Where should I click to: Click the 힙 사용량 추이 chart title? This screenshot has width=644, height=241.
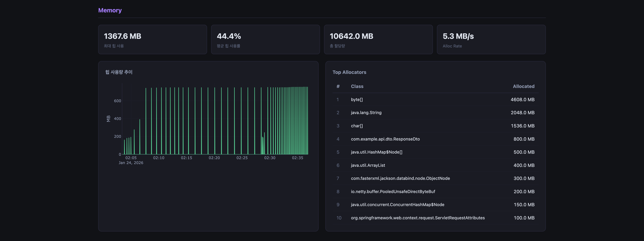[119, 72]
